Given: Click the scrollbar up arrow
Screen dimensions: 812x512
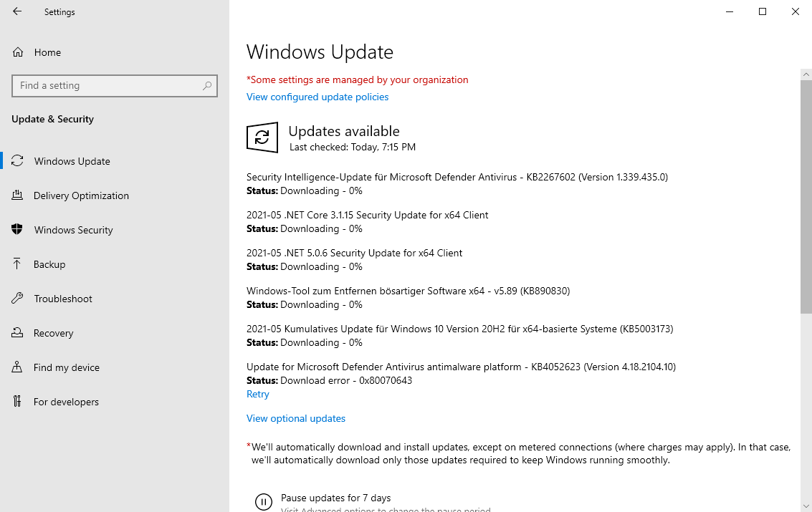Looking at the screenshot, I should pos(806,74).
